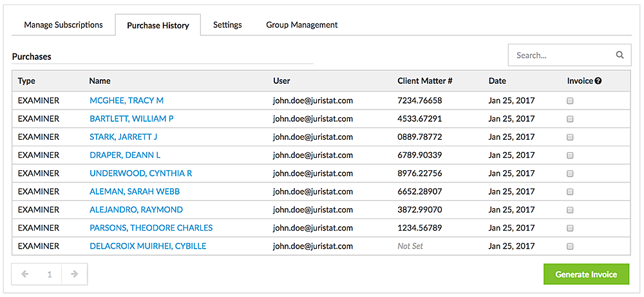644x297 pixels.
Task: Open BARTLETT, WILLIAM P examiner link
Action: coord(131,119)
